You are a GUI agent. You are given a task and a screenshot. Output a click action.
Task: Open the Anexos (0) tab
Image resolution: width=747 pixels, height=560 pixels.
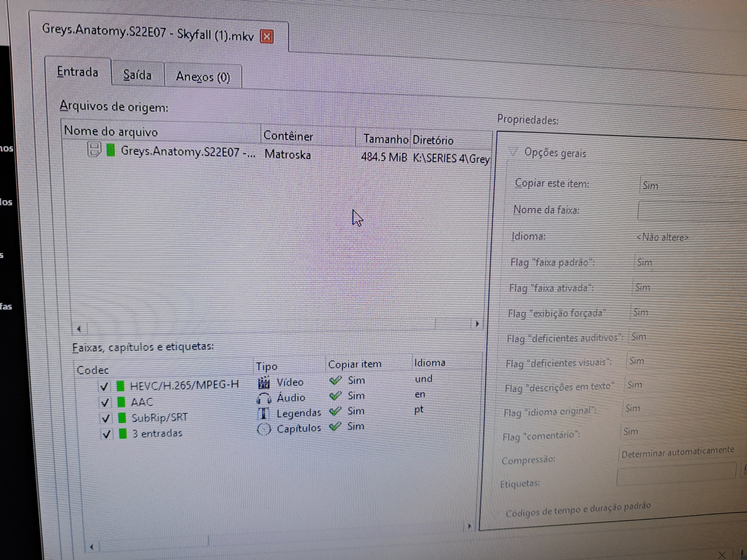click(203, 77)
